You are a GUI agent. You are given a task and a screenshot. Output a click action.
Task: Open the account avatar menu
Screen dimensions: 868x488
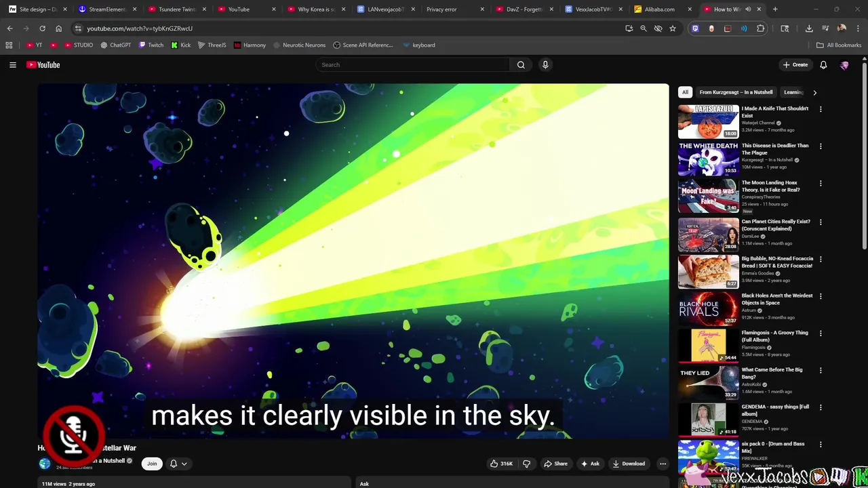coord(844,65)
